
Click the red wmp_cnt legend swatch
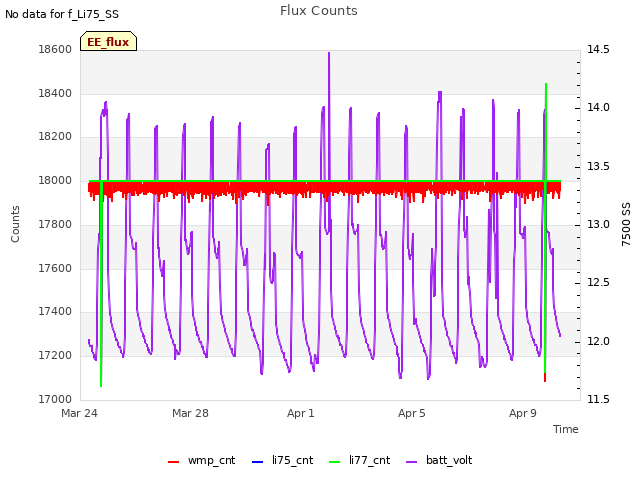[173, 462]
